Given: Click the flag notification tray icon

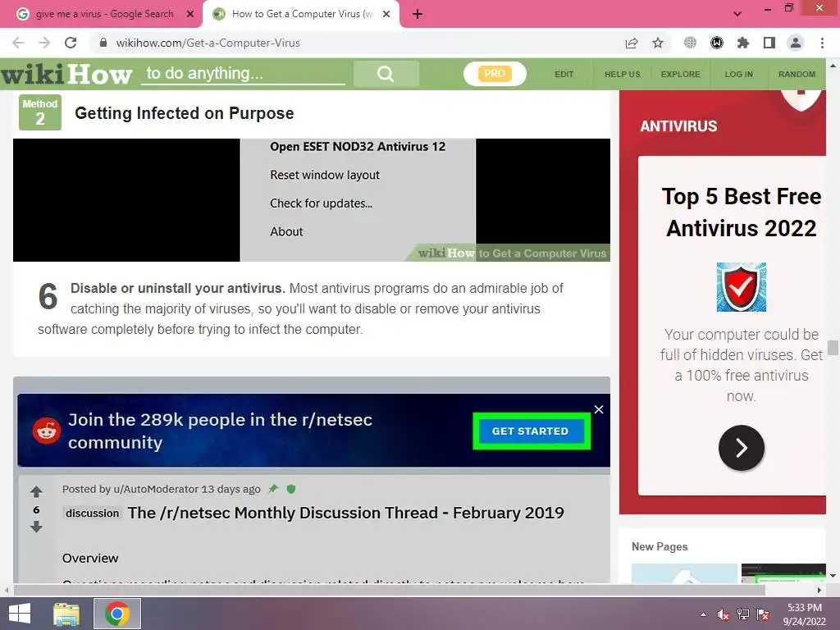Looking at the screenshot, I should tap(763, 614).
